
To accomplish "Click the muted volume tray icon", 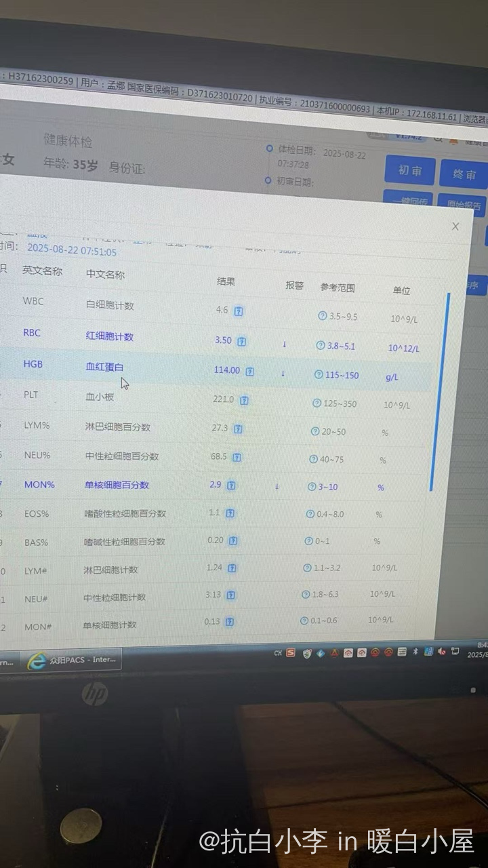I will pyautogui.click(x=442, y=652).
